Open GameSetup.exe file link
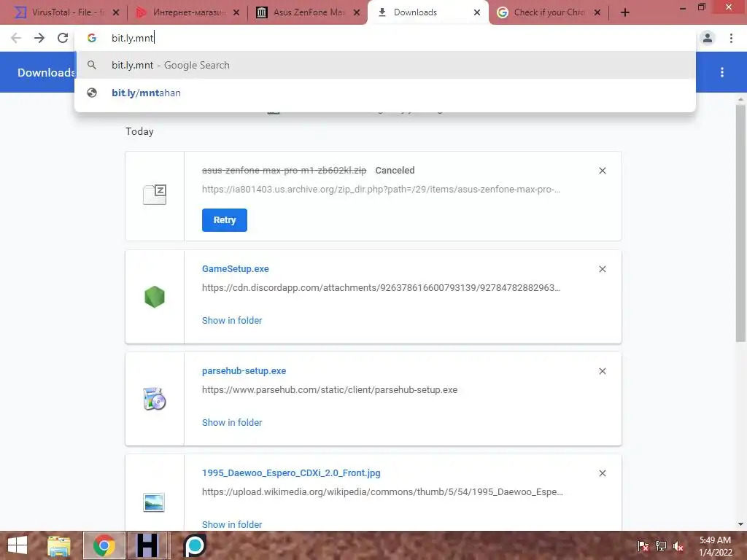 [x=236, y=269]
